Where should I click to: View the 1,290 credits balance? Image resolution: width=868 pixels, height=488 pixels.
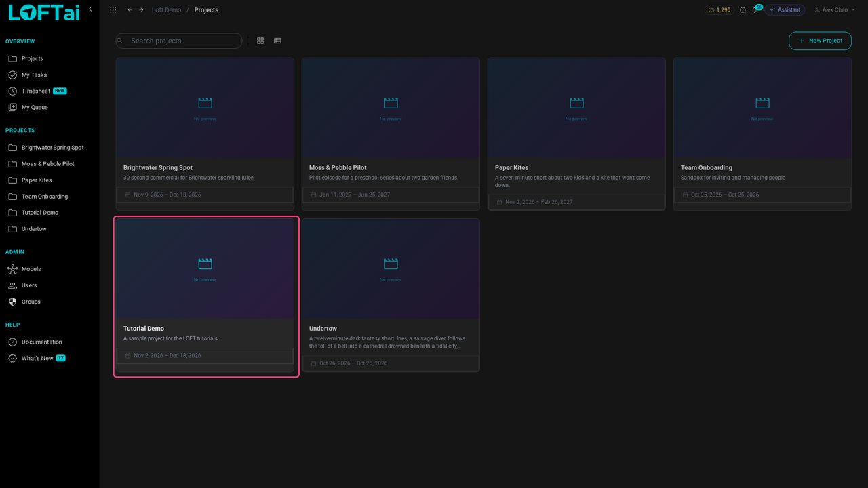point(719,10)
